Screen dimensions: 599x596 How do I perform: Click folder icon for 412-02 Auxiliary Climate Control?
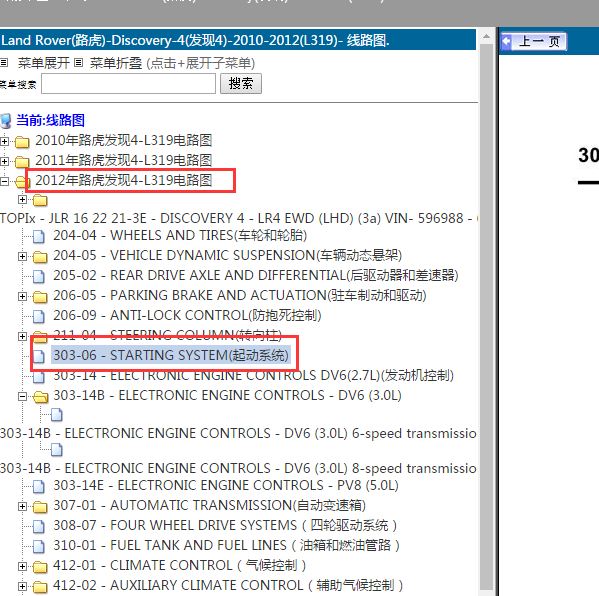40,586
